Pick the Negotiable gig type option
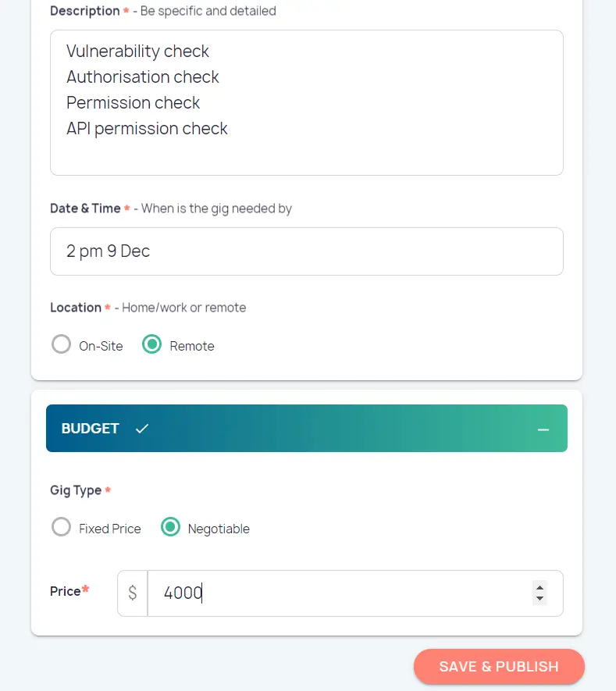 pos(170,528)
